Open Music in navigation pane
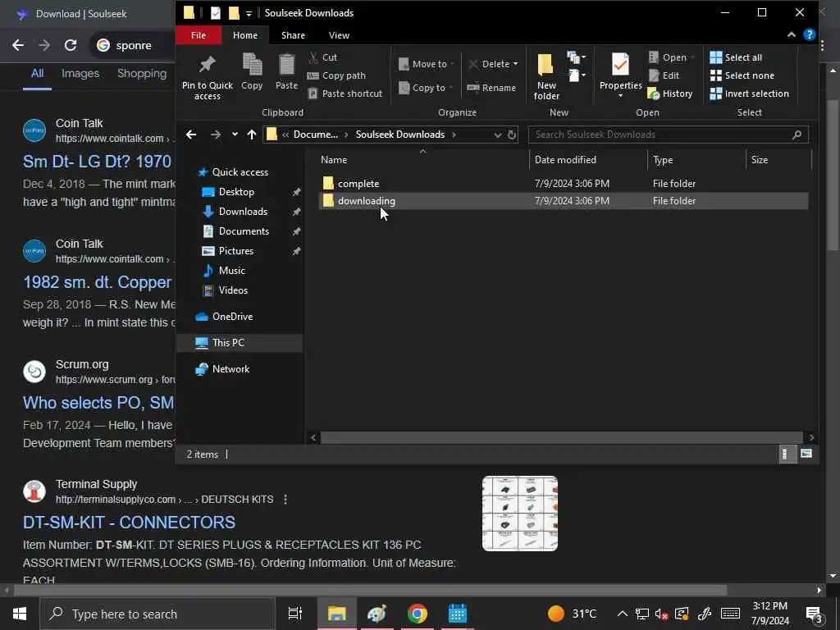 pyautogui.click(x=231, y=271)
